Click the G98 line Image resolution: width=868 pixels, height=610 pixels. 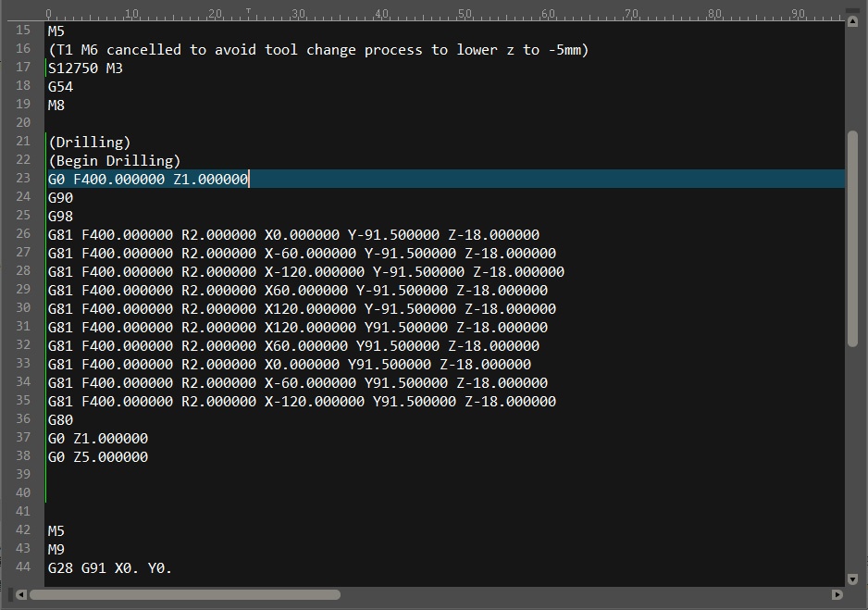click(61, 217)
